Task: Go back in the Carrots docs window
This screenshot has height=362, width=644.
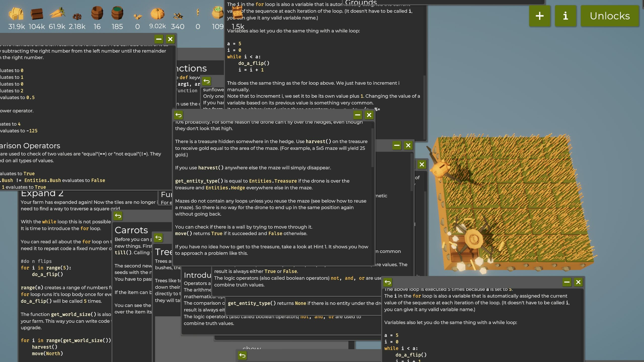Action: [118, 216]
